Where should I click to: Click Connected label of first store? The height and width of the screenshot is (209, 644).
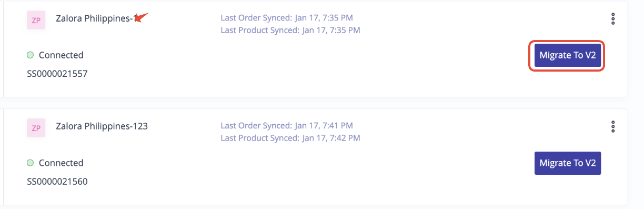[61, 55]
